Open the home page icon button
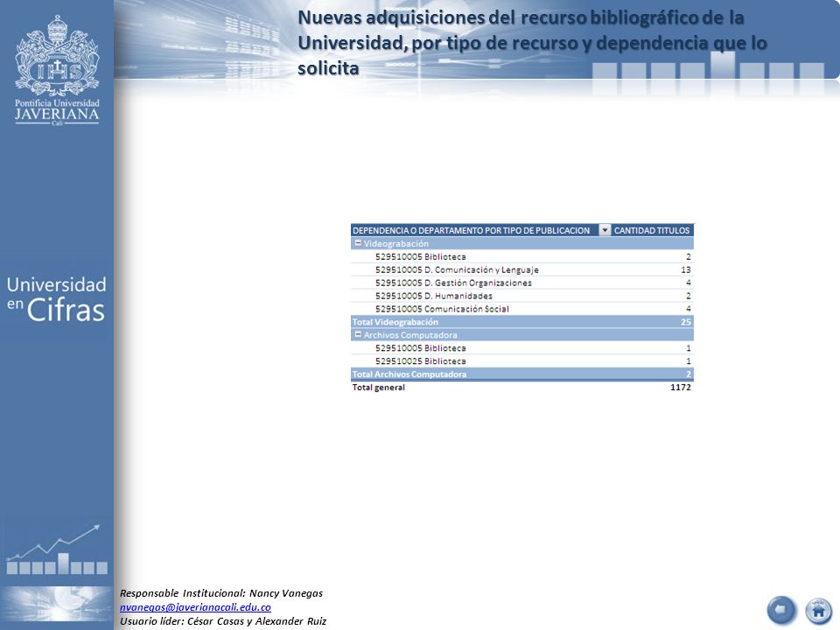This screenshot has width=840, height=630. pos(819,611)
